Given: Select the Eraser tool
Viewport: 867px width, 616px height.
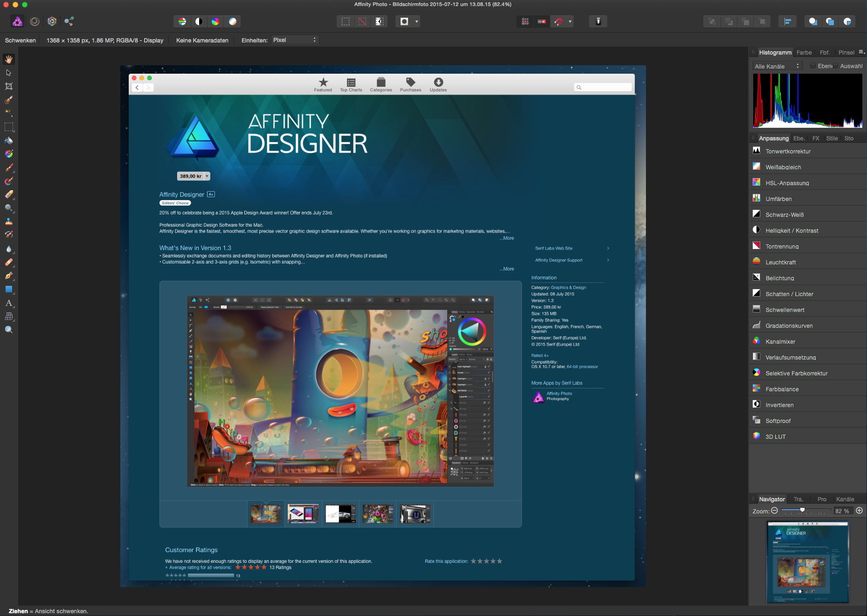Looking at the screenshot, I should [x=9, y=194].
